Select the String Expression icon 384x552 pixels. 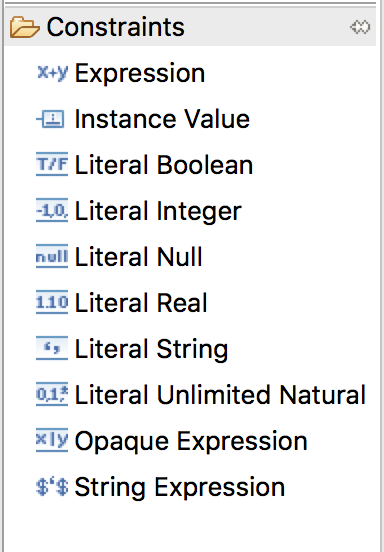[x=52, y=487]
